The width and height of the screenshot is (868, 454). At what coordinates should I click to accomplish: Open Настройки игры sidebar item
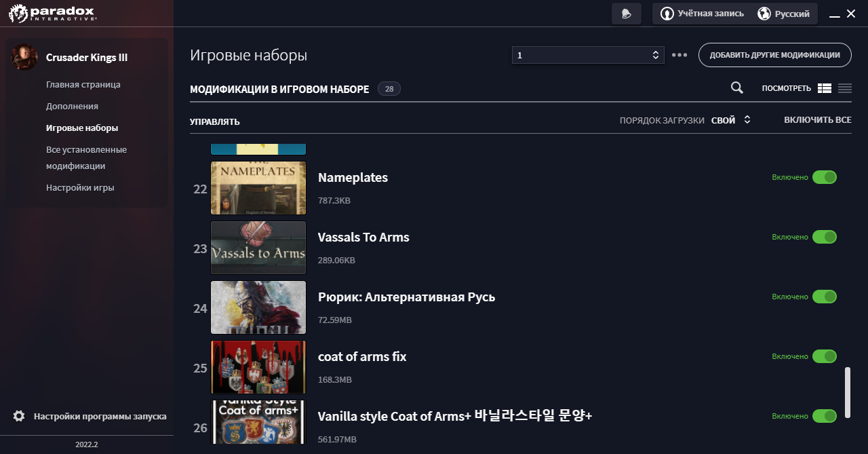80,188
